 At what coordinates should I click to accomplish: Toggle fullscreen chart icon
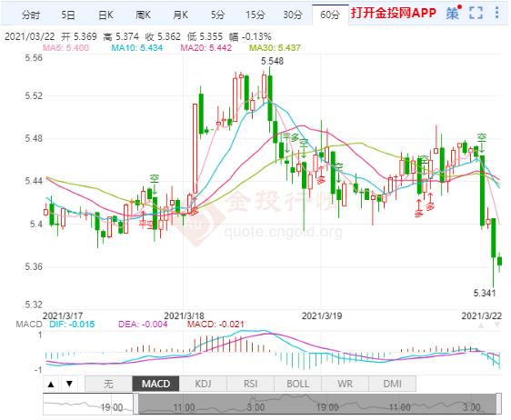point(476,13)
